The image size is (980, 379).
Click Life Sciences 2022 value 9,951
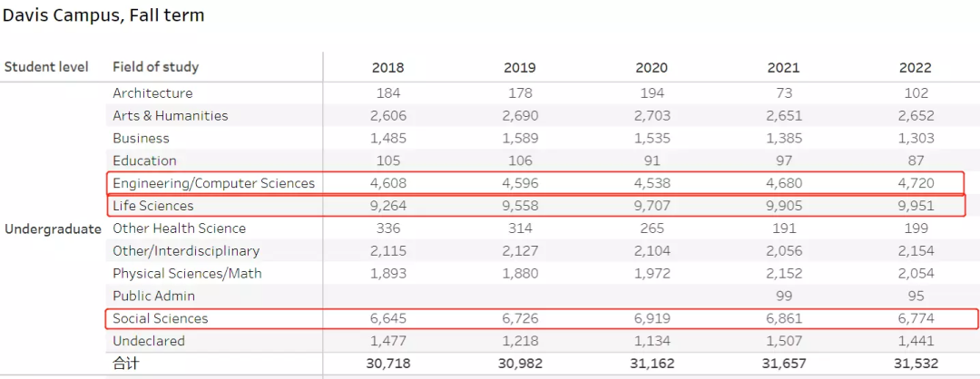pos(916,206)
